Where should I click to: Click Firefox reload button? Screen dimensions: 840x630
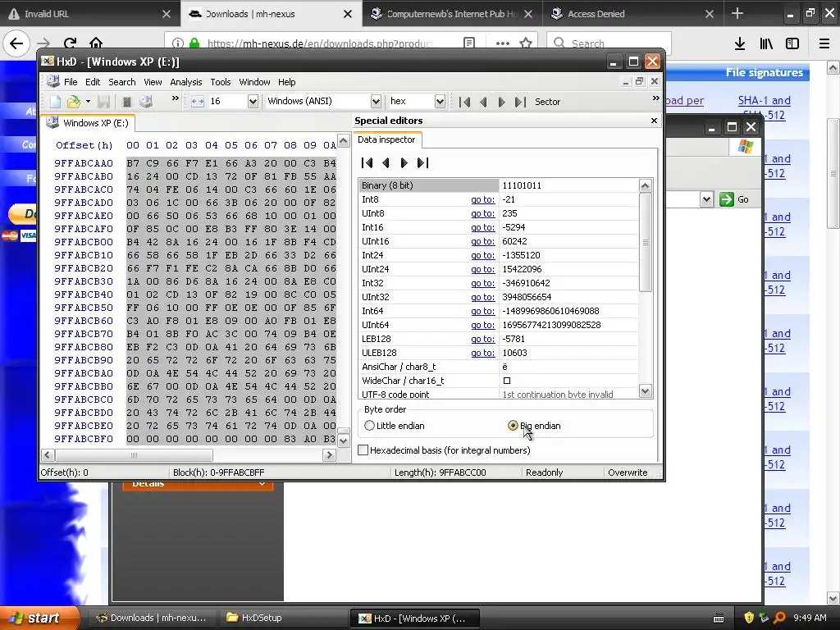70,43
